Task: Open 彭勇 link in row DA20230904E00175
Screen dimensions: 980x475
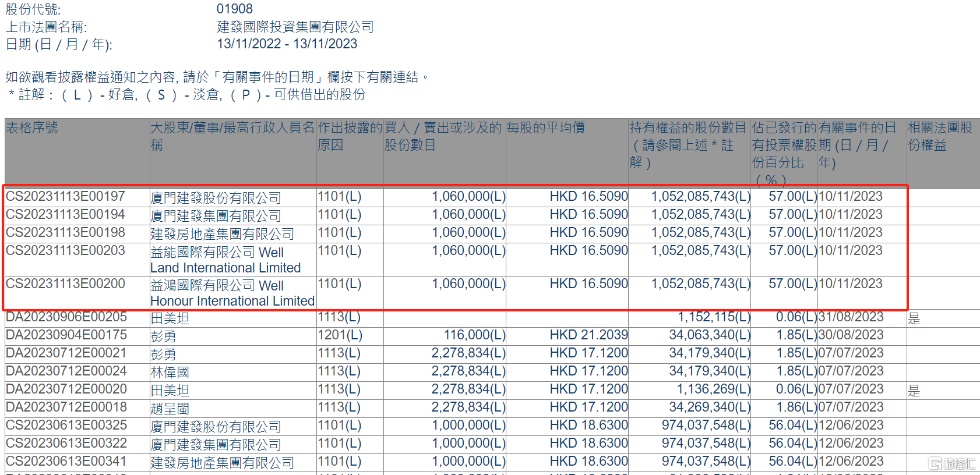Action: 163,336
